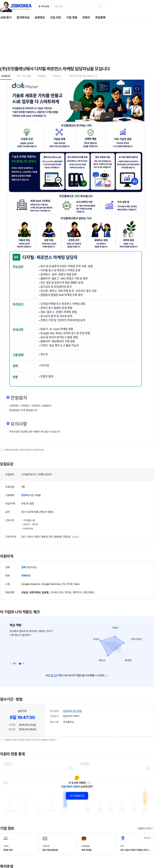Click the 성장 지원 character illustration

pos(49,230)
